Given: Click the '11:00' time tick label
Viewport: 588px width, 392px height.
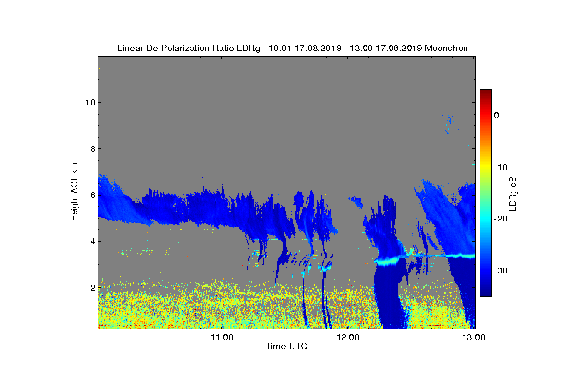Looking at the screenshot, I should pyautogui.click(x=221, y=337).
